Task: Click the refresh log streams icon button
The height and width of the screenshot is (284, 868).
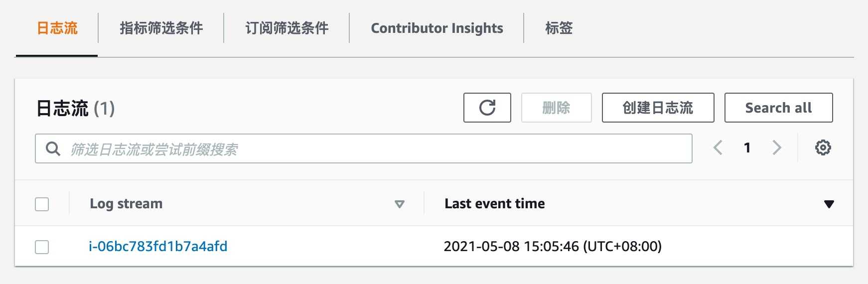Action: pyautogui.click(x=487, y=108)
